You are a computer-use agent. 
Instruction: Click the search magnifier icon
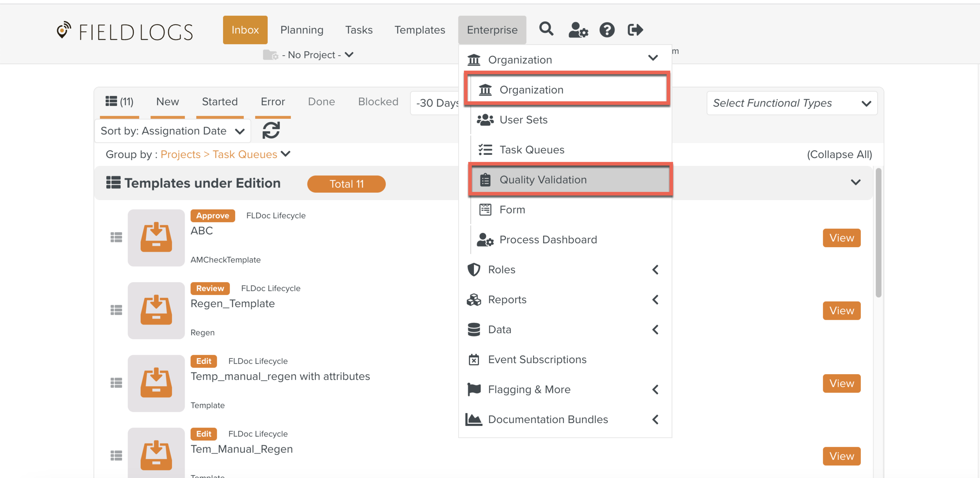click(x=546, y=29)
